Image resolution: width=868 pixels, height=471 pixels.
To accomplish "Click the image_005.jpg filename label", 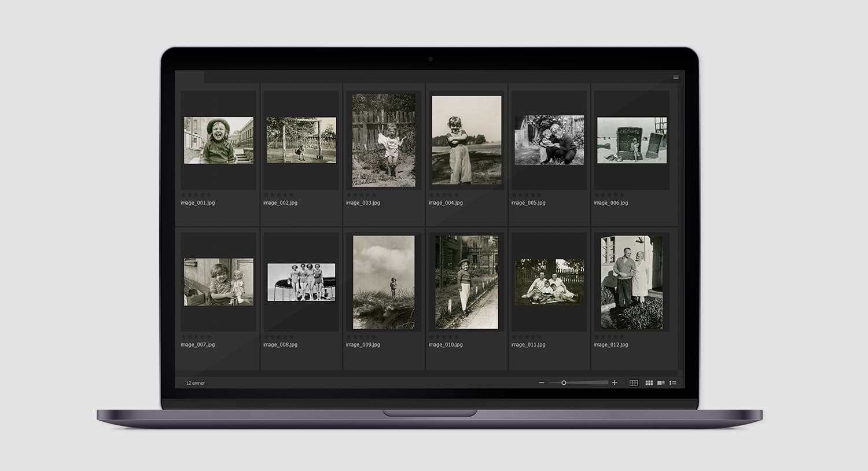I will [x=528, y=203].
